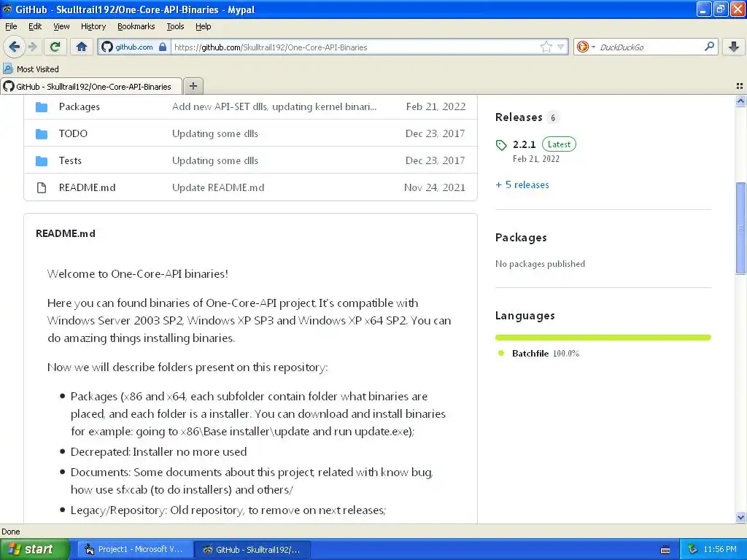Click the green Batchfile language bar
The image size is (747, 560).
pyautogui.click(x=603, y=338)
